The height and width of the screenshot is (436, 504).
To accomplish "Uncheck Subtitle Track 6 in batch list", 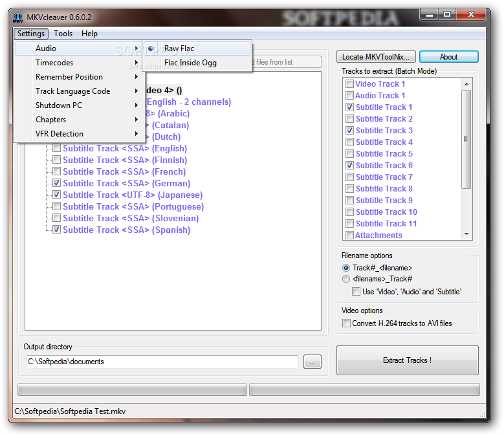I will point(349,166).
